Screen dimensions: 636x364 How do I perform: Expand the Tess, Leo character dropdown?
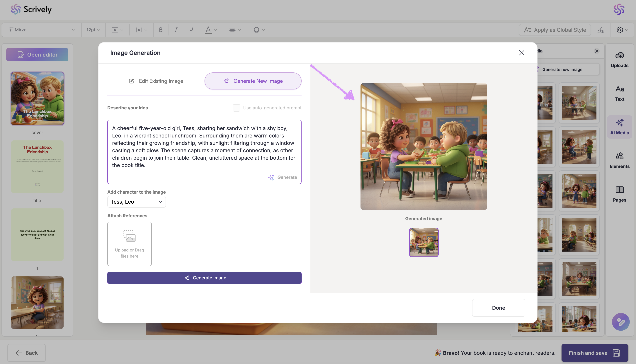coord(137,202)
